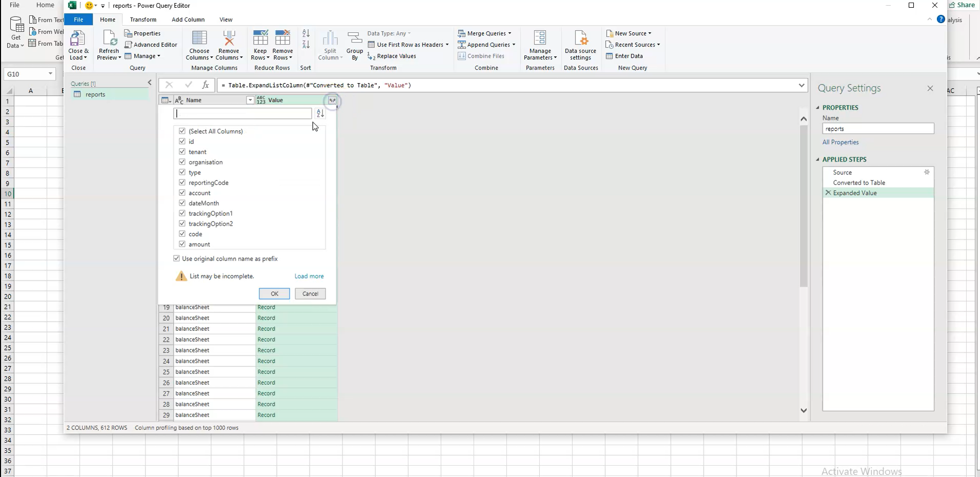Click Combine Files icon

point(482,56)
